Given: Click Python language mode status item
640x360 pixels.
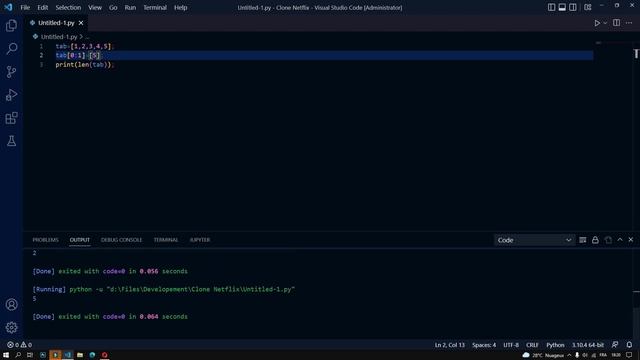Looking at the screenshot, I should tap(555, 345).
